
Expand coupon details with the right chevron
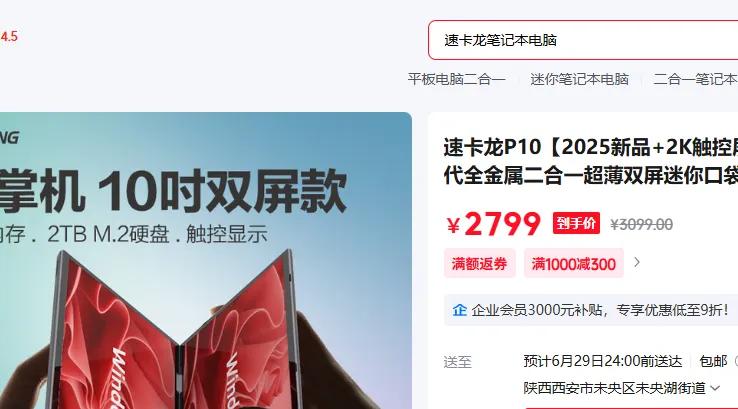637,262
